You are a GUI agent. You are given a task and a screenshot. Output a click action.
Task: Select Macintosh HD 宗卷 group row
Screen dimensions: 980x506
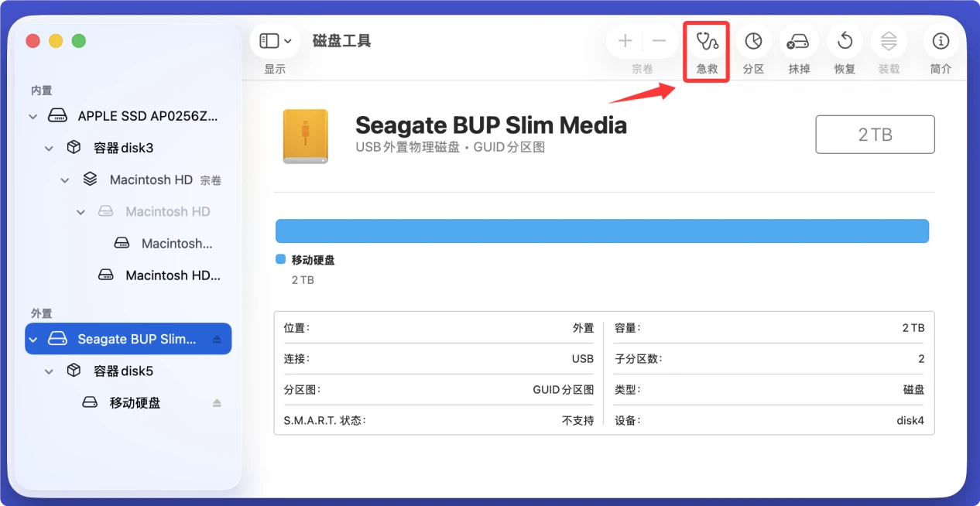pos(128,179)
